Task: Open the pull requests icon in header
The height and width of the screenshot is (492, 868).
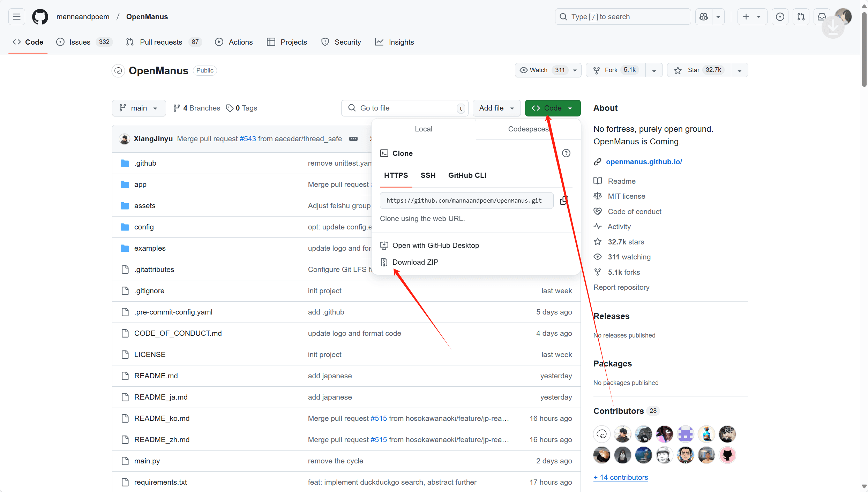Action: coord(801,17)
